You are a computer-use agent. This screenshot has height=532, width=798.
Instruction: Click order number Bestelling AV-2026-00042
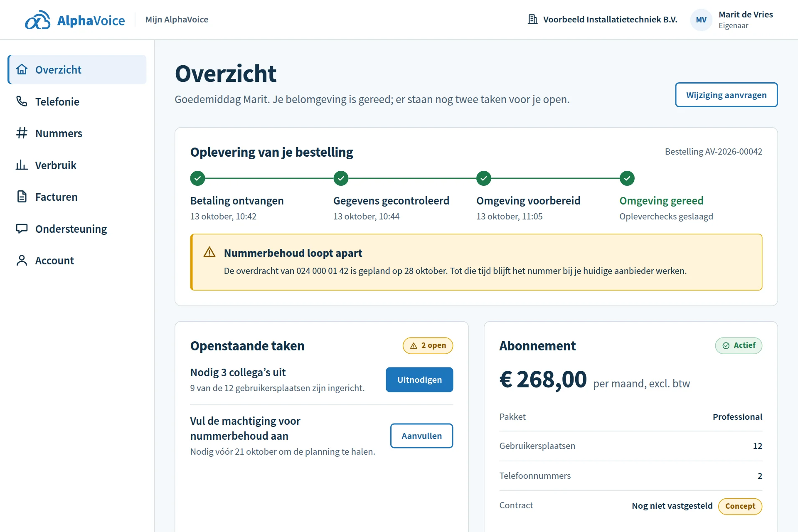click(713, 152)
